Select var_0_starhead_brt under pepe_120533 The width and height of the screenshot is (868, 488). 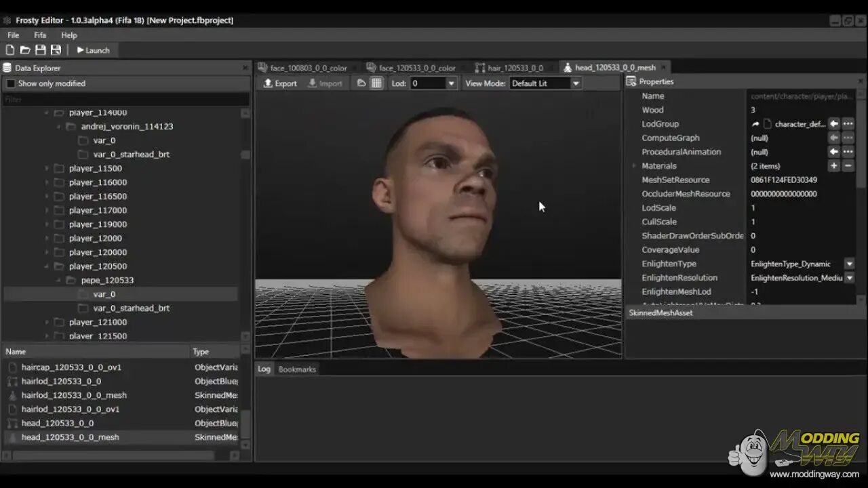click(x=131, y=308)
